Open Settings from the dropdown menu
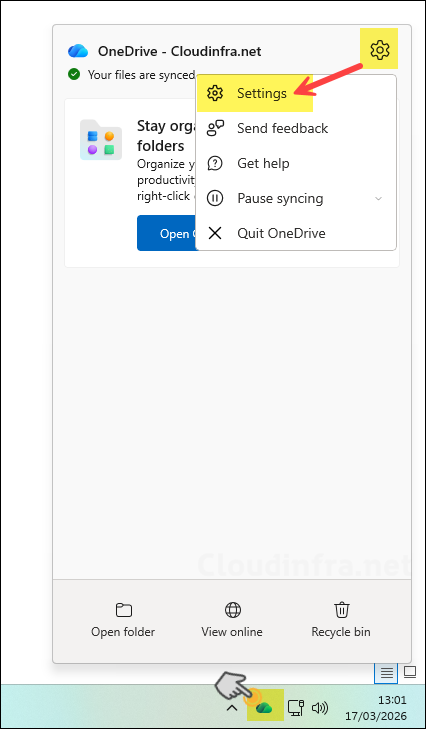Viewport: 426px width, 729px height. [296, 93]
